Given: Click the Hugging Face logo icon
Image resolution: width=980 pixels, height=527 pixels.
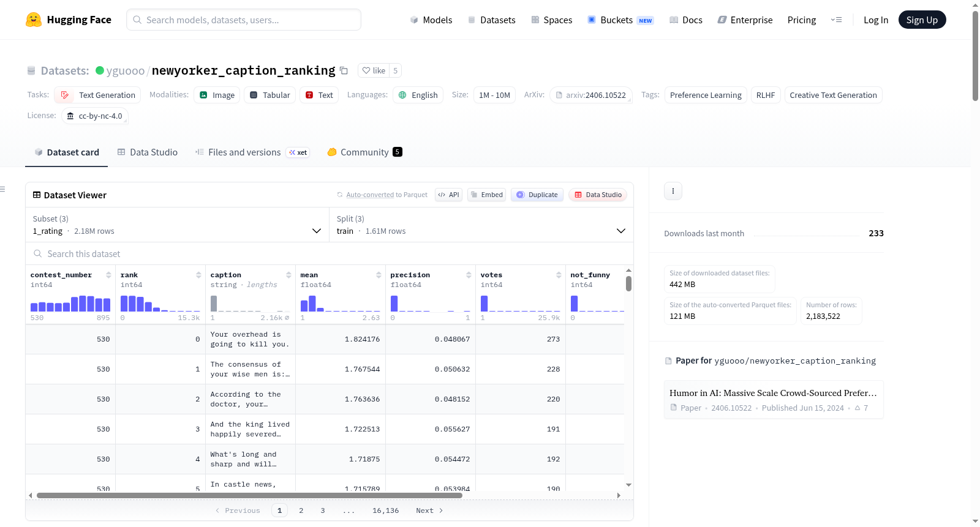Looking at the screenshot, I should pos(34,20).
